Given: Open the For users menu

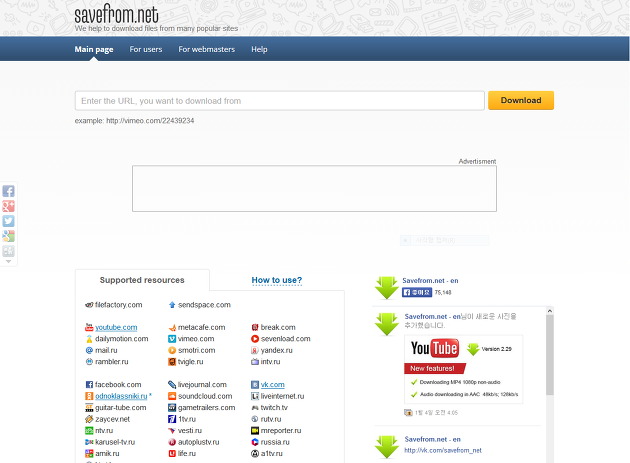Looking at the screenshot, I should point(146,49).
